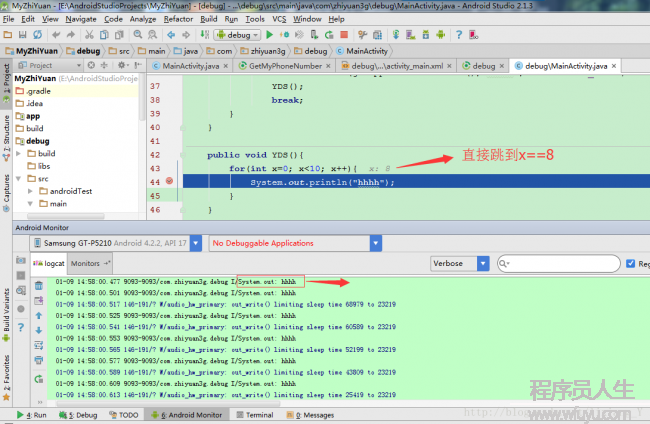Image resolution: width=650 pixels, height=424 pixels.
Task: Open the Build Variants side panel
Action: click(x=6, y=315)
